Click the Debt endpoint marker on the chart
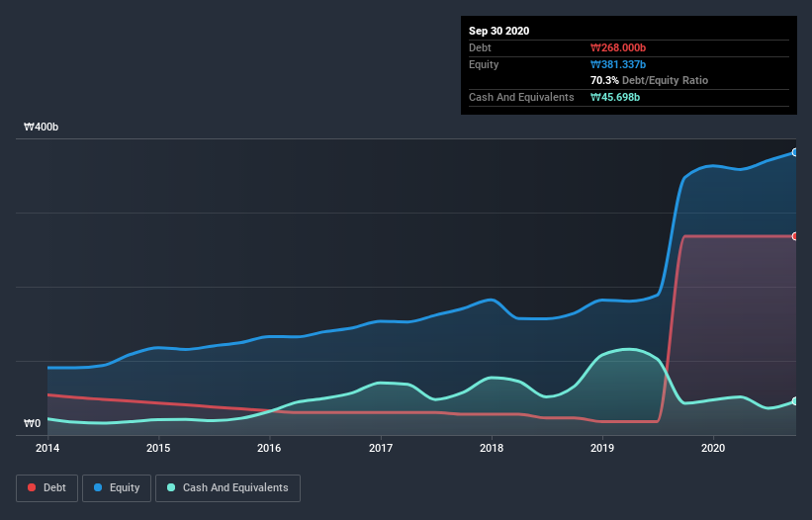812x520 pixels. click(795, 236)
